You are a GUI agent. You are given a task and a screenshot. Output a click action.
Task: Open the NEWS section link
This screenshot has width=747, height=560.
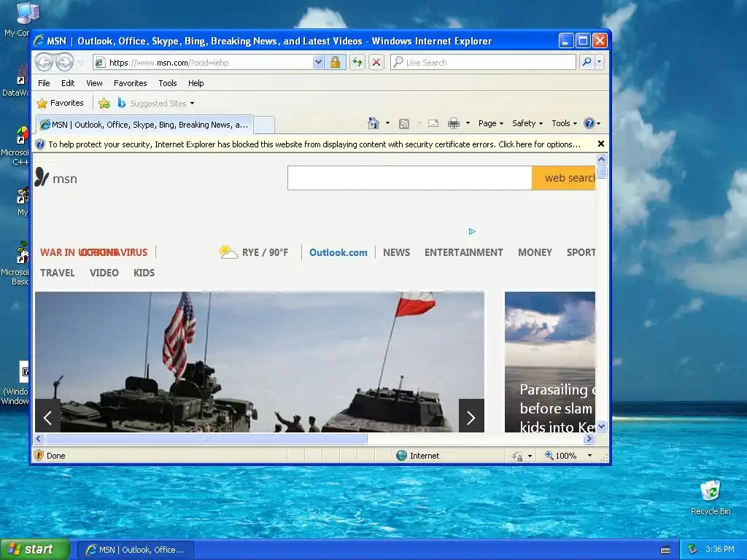(x=396, y=252)
